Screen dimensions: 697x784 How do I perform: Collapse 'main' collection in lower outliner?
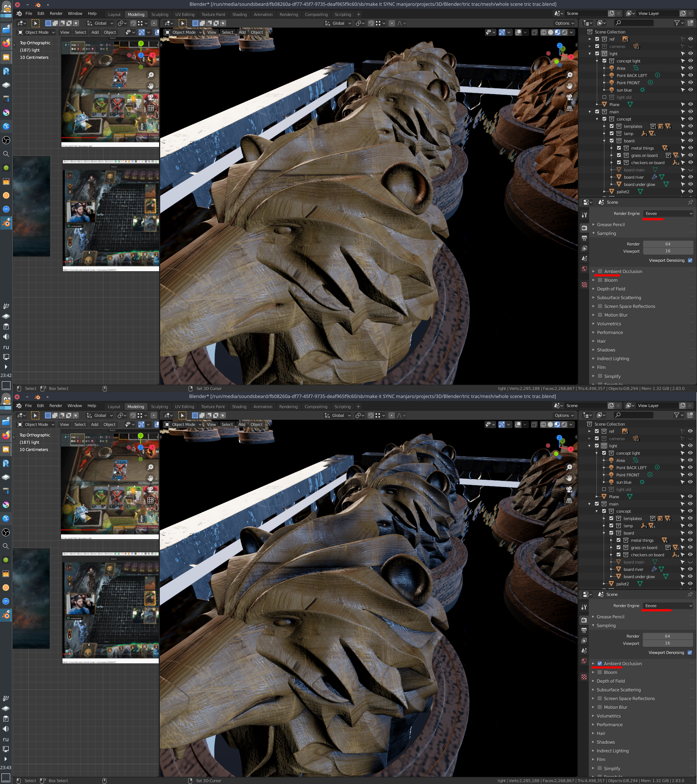click(x=589, y=504)
